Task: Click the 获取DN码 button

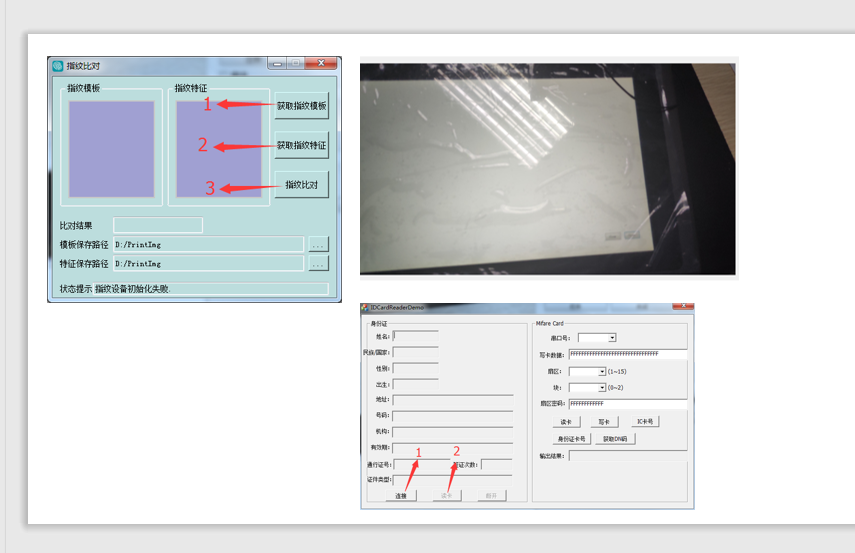Action: coord(615,439)
